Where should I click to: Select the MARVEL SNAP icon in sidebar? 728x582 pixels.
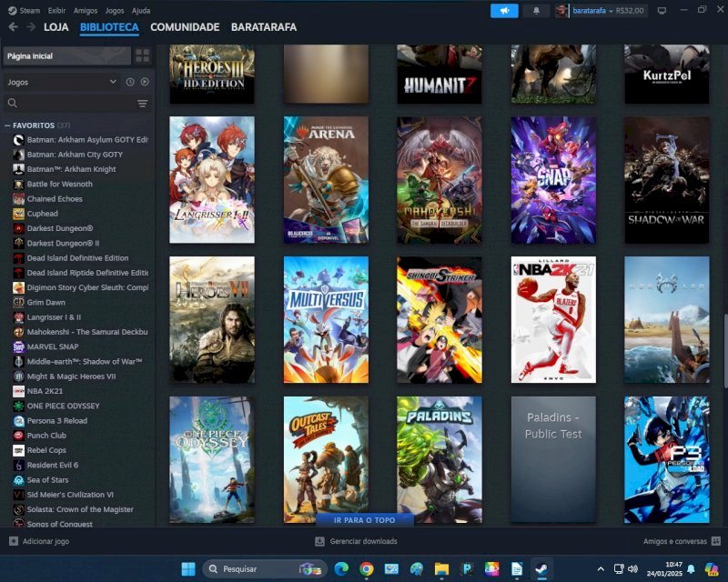18,346
